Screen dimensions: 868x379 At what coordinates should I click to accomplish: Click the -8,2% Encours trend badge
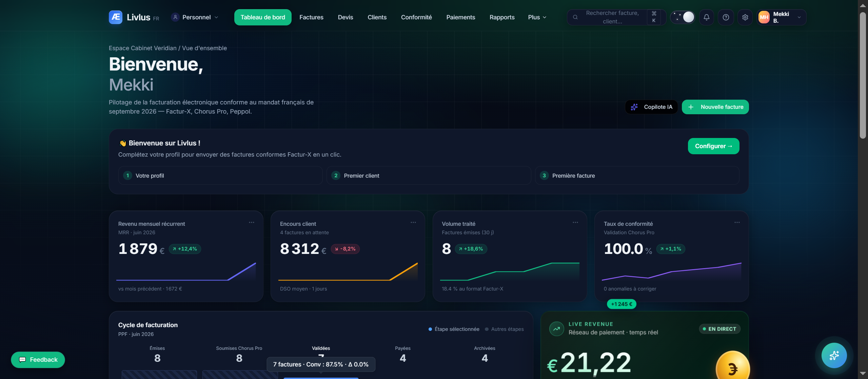[x=345, y=249]
